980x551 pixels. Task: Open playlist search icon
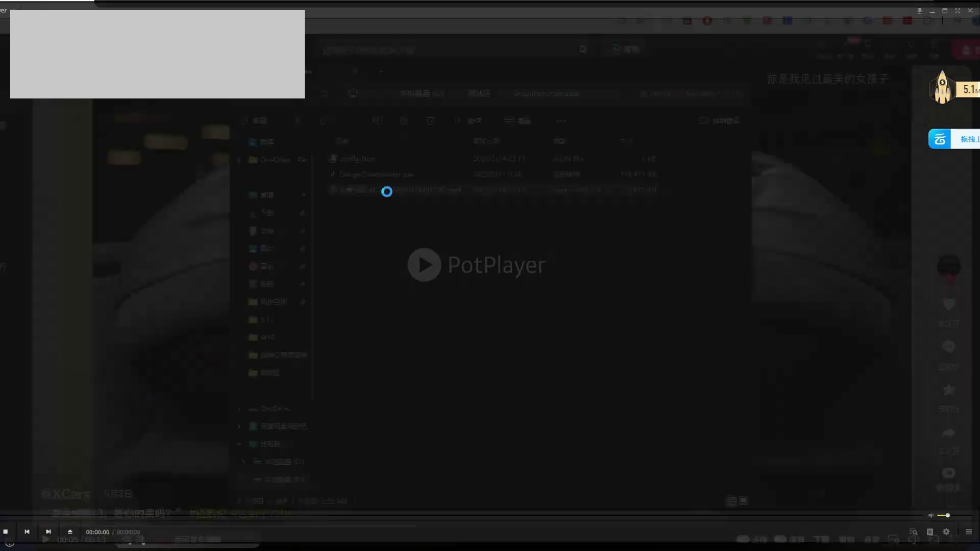pyautogui.click(x=913, y=532)
